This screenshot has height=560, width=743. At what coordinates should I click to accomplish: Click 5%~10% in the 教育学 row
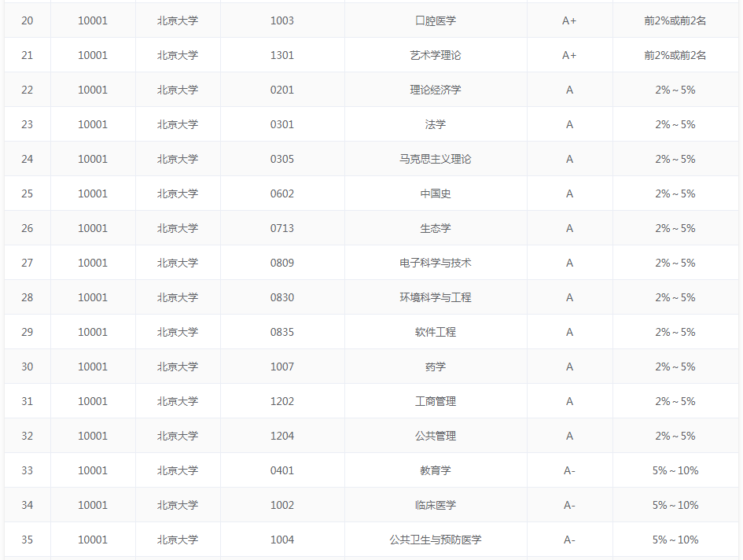pyautogui.click(x=675, y=471)
